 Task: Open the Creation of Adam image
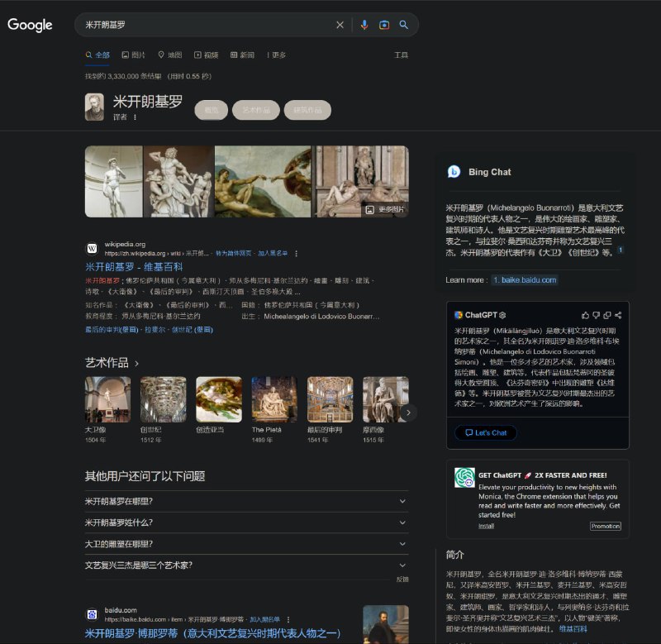[x=263, y=181]
